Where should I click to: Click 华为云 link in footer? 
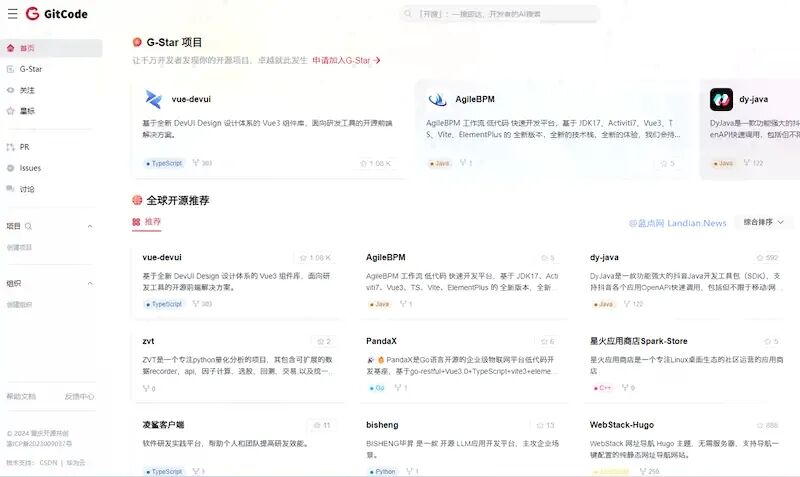[x=76, y=463]
